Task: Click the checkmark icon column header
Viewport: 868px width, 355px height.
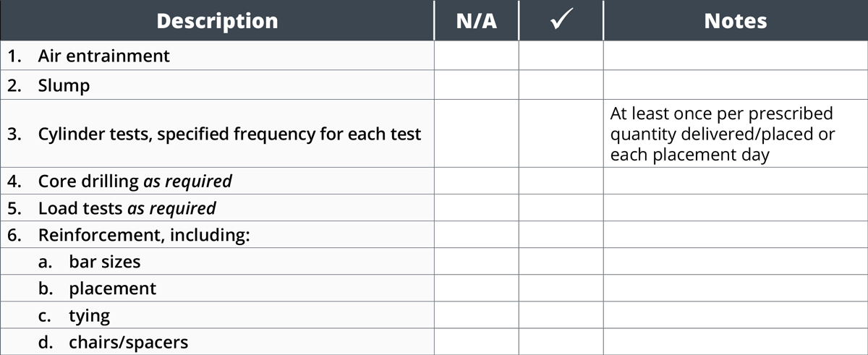Action: click(561, 20)
